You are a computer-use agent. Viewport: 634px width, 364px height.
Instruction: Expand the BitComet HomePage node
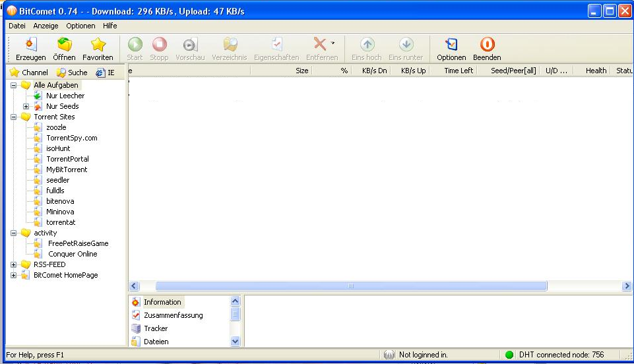coord(13,275)
